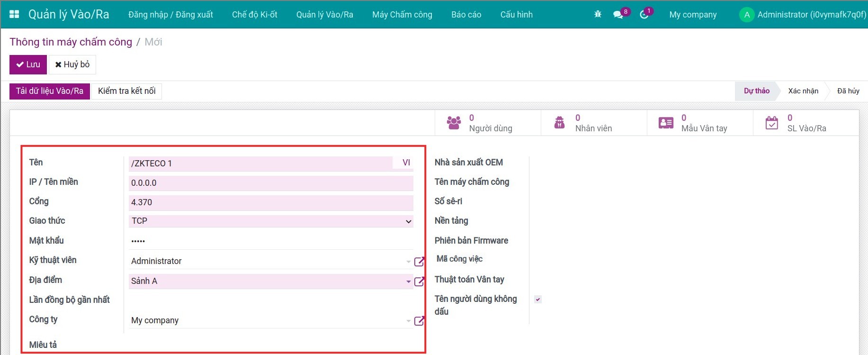The height and width of the screenshot is (355, 868).
Task: Open the My company switcher in navbar
Action: (x=693, y=14)
